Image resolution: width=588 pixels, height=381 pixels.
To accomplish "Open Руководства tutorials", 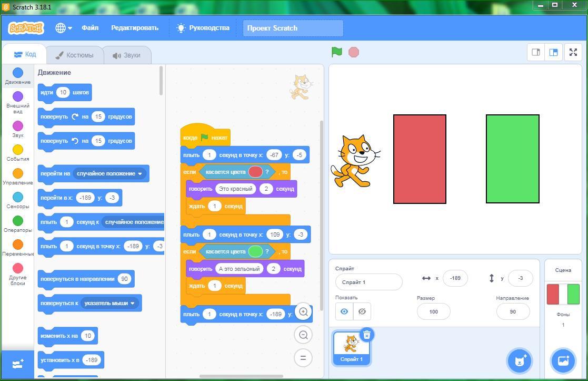I will pos(203,28).
